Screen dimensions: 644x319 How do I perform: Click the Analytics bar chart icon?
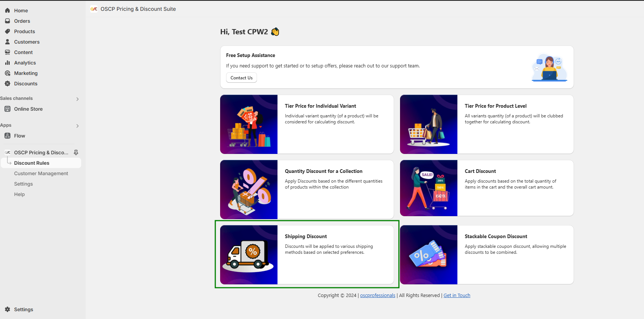pyautogui.click(x=7, y=63)
